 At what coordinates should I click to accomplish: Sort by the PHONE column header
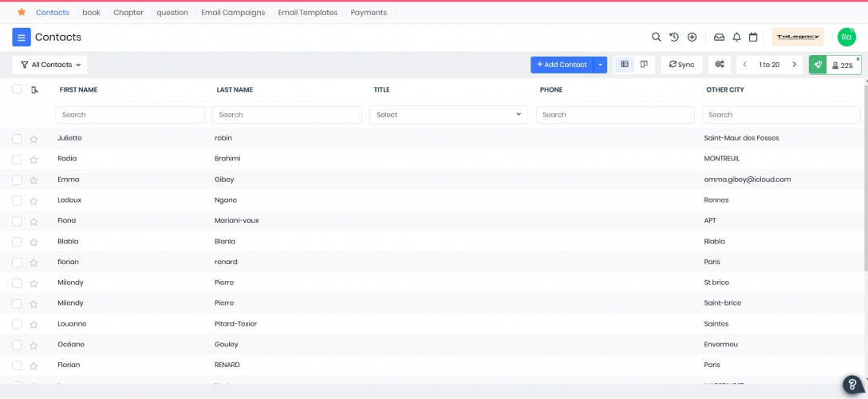click(551, 89)
